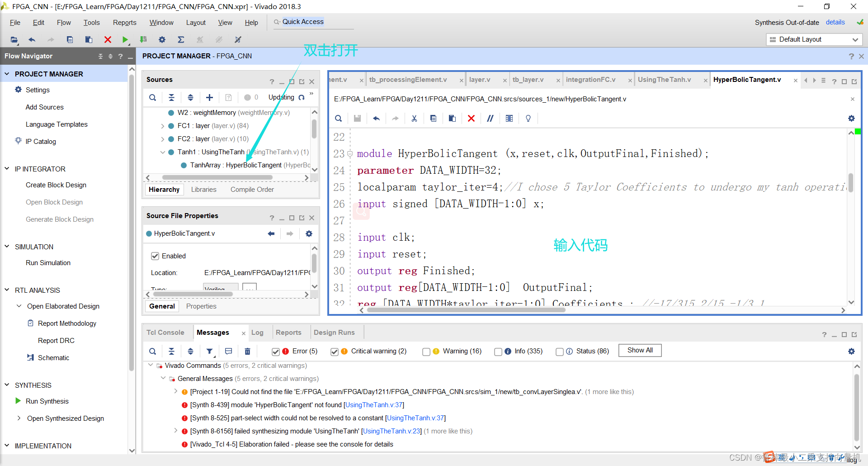Click Flow Navigator vertical scrollbar

pos(132,222)
